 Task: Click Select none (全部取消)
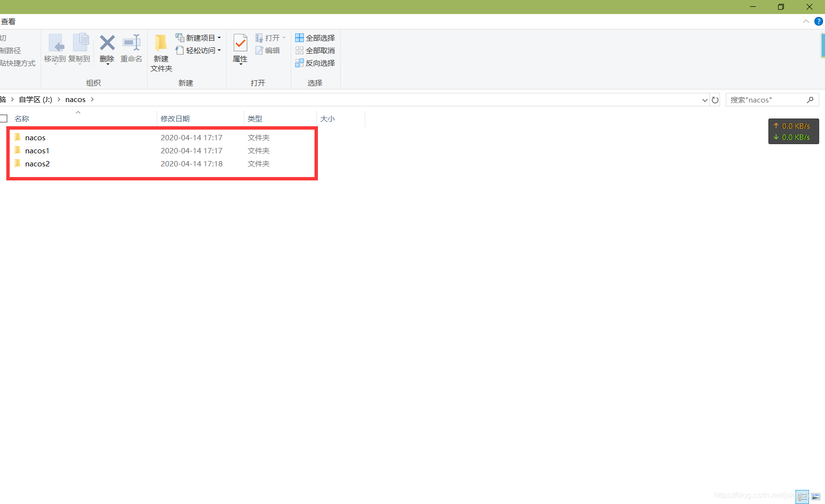tap(315, 50)
